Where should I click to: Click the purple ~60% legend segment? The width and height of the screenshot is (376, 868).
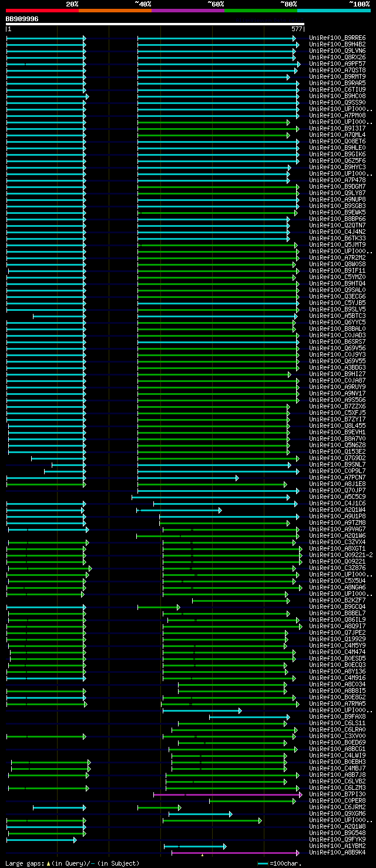(x=188, y=11)
